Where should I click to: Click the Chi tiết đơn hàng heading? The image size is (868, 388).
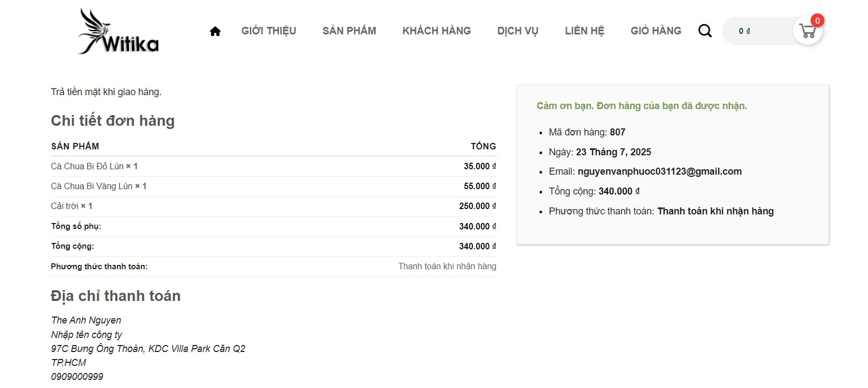tap(113, 121)
